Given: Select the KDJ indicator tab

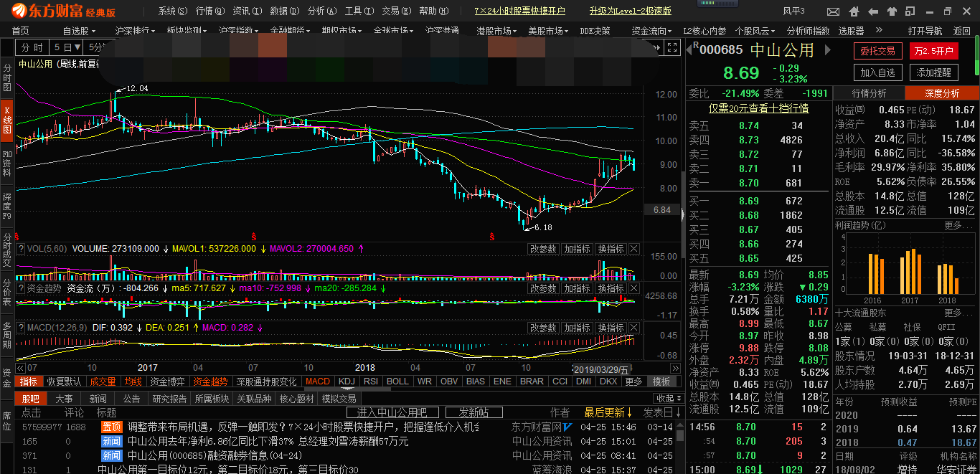Looking at the screenshot, I should point(347,381).
